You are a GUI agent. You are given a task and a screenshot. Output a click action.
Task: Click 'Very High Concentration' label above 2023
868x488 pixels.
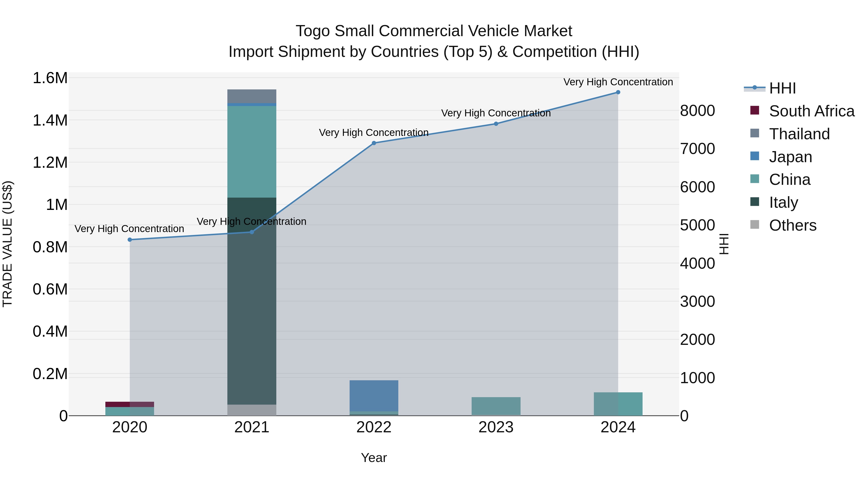click(x=496, y=113)
